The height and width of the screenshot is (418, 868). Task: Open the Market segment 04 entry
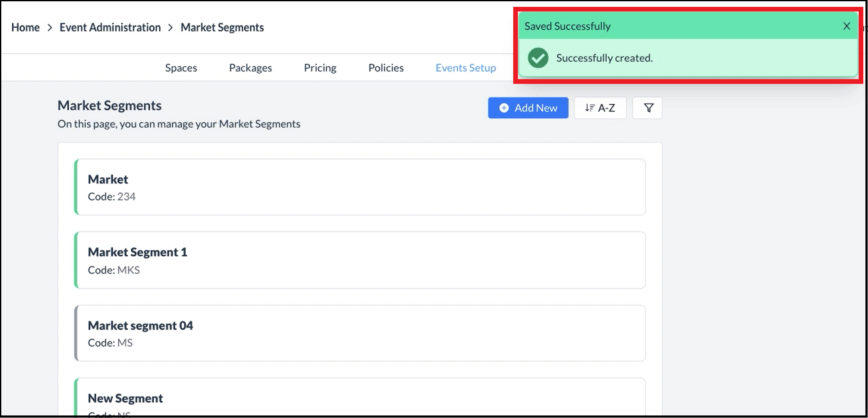tap(360, 333)
